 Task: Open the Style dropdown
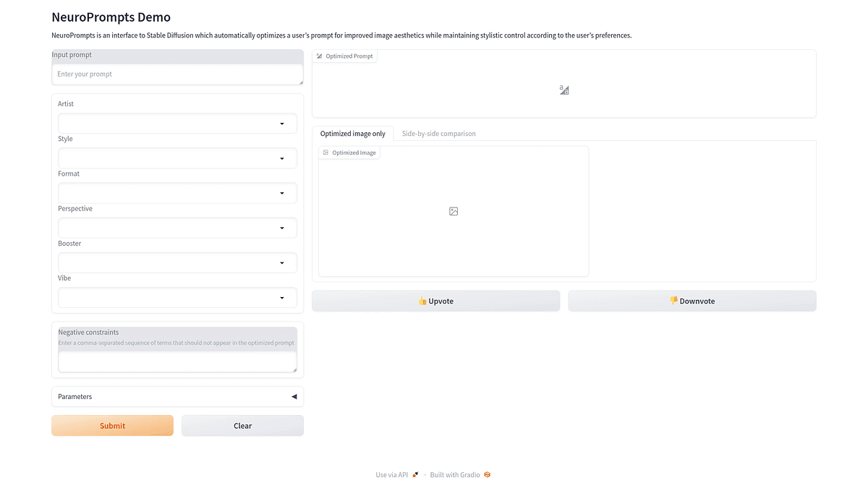(177, 158)
